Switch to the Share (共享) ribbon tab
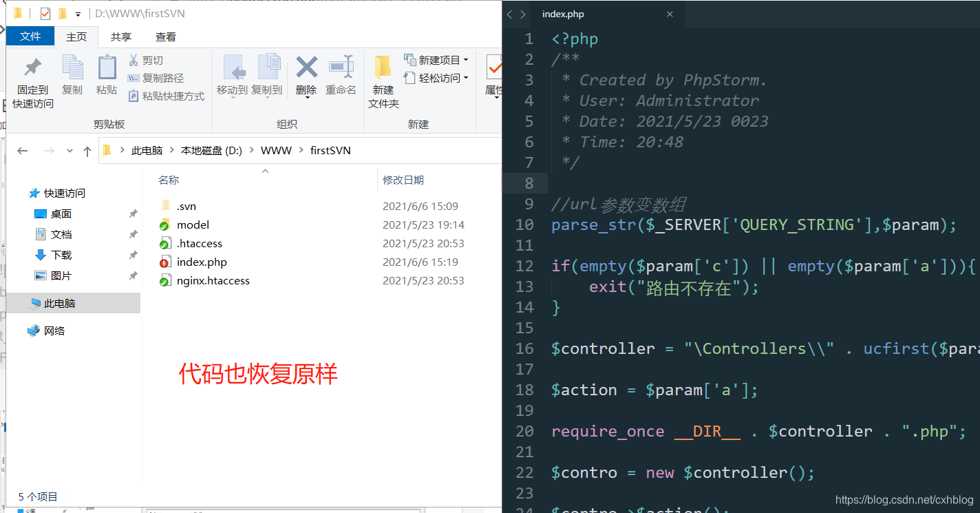The width and height of the screenshot is (980, 513). (x=121, y=36)
